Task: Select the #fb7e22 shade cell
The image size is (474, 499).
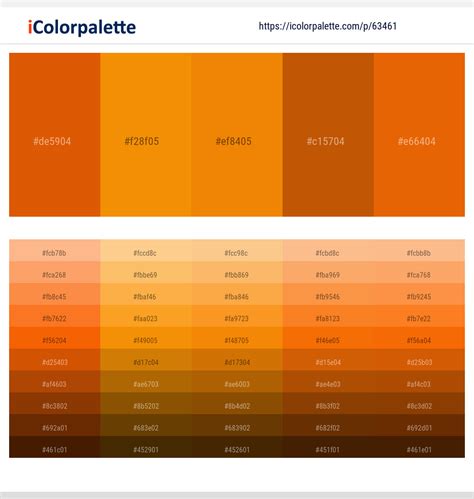Action: coord(419,316)
